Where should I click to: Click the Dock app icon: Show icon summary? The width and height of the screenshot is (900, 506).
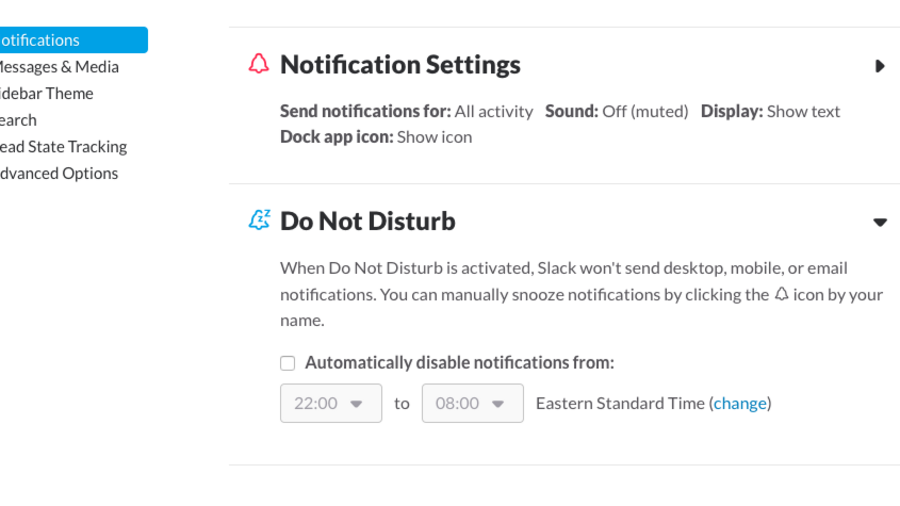[x=376, y=137]
